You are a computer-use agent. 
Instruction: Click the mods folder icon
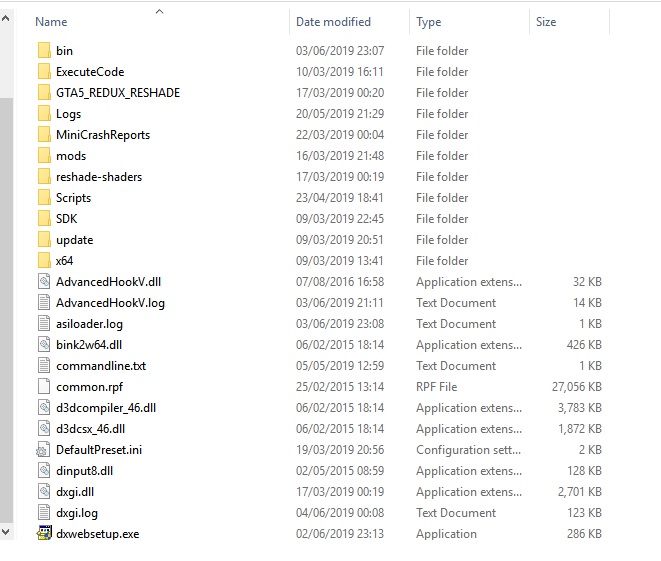click(44, 156)
